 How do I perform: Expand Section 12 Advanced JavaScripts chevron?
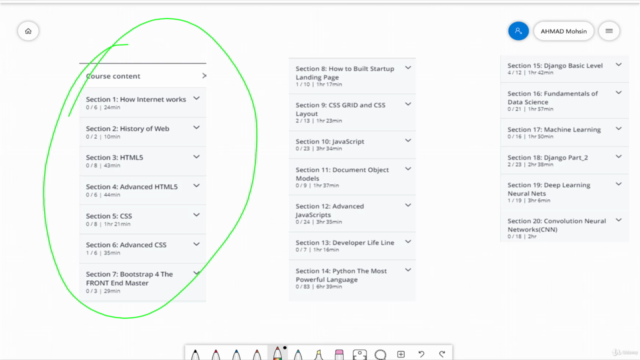click(408, 205)
